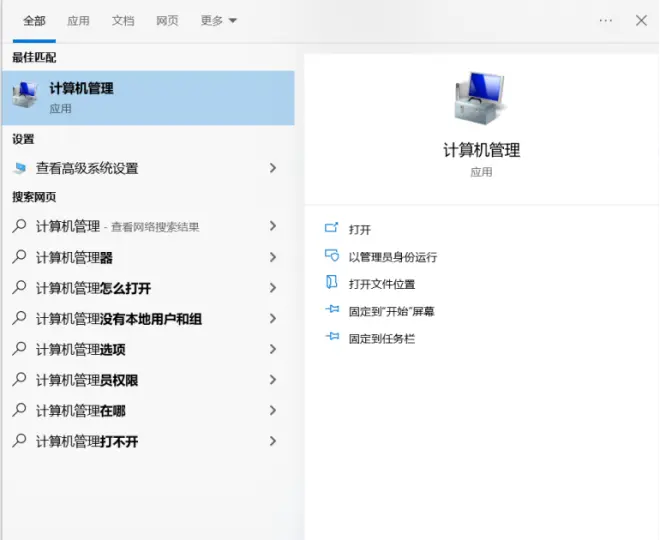This screenshot has width=660, height=540.
Task: Click the 打开文件位置 folder icon
Action: [x=332, y=282]
